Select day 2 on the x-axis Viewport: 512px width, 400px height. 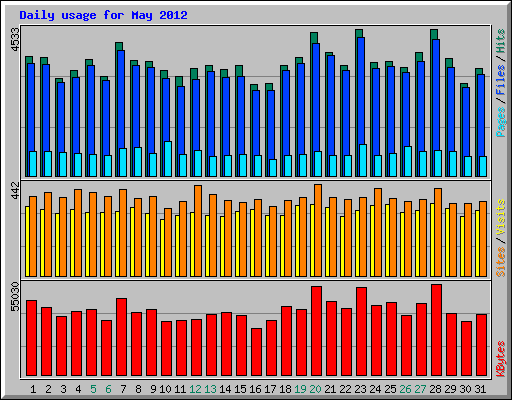[x=48, y=389]
